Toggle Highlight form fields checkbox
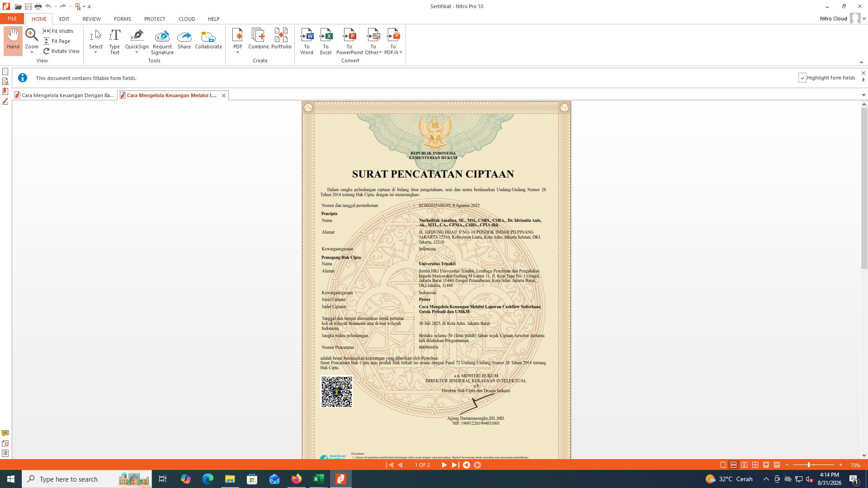The image size is (868, 488). pyautogui.click(x=802, y=78)
